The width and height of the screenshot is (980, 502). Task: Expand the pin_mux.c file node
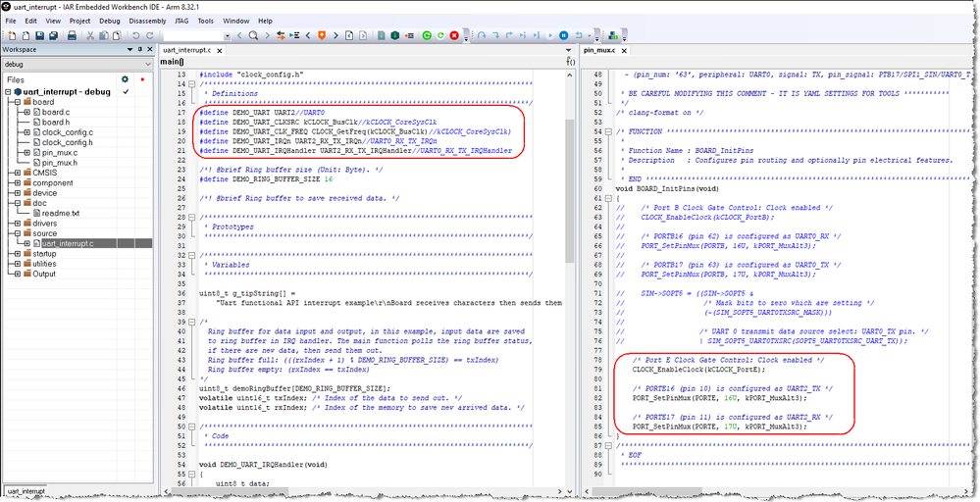pos(26,152)
